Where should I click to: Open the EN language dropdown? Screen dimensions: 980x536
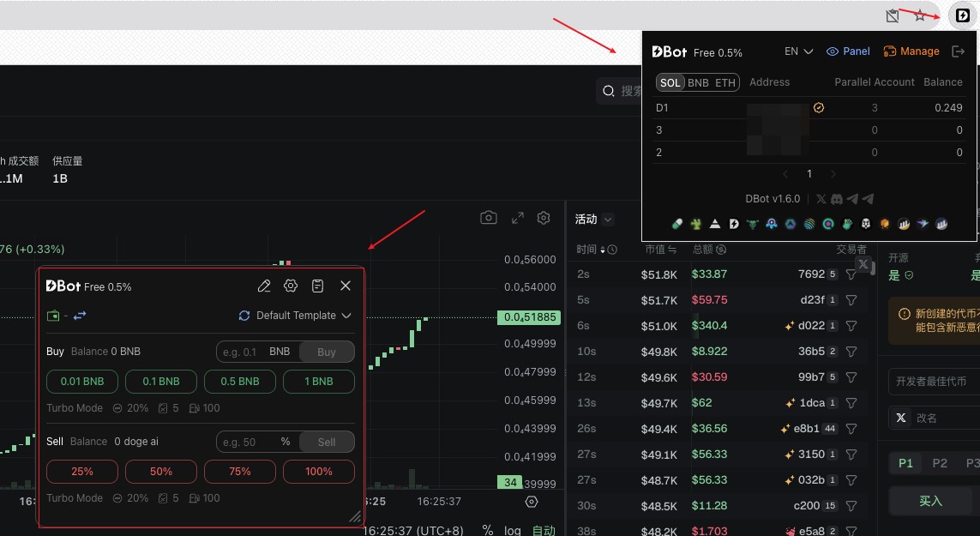click(798, 51)
